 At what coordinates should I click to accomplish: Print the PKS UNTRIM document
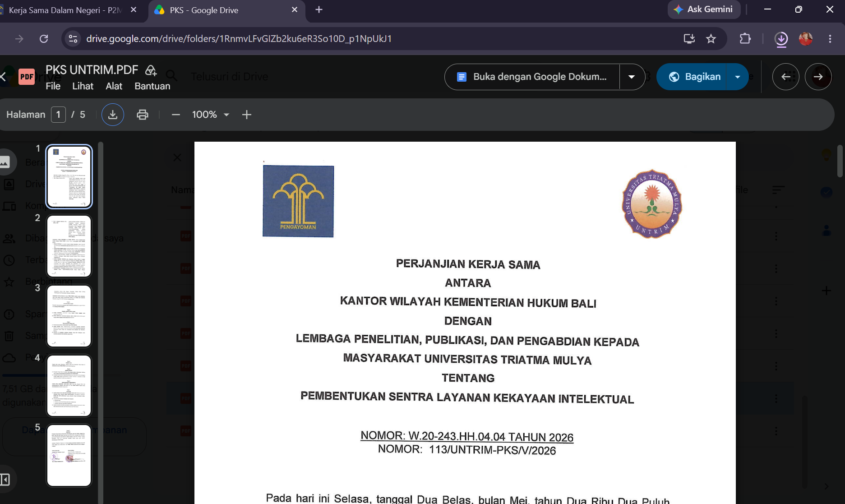click(143, 115)
